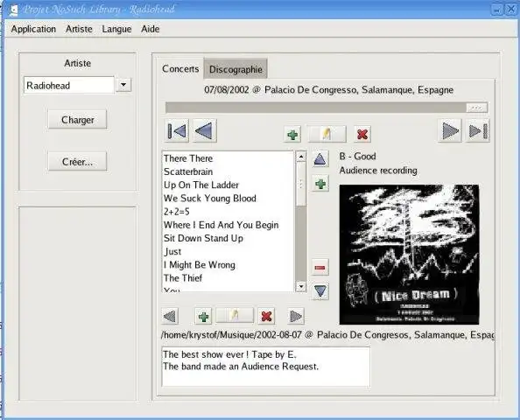
Task: Edit the recording with lower pencil button
Action: (235, 315)
